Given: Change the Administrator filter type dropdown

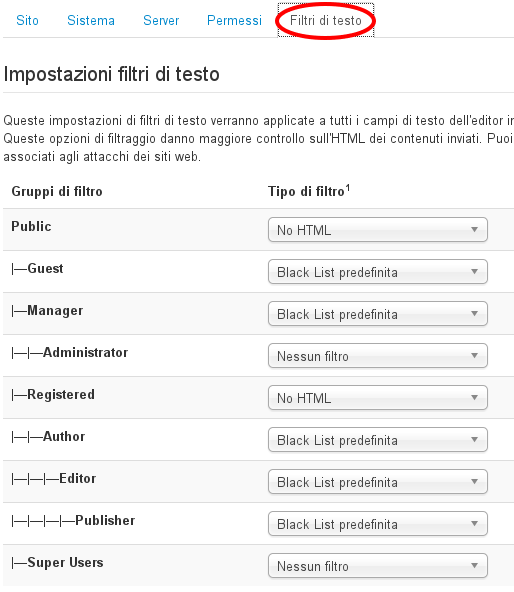Looking at the screenshot, I should click(x=378, y=356).
